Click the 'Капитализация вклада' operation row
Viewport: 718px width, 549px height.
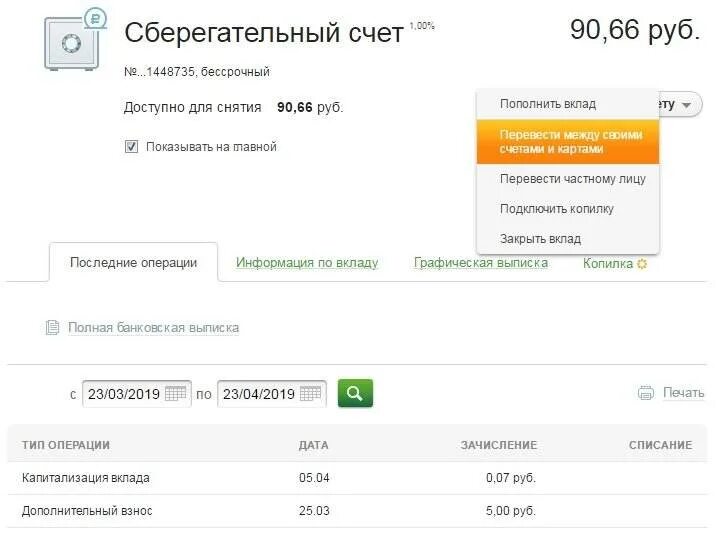(357, 478)
